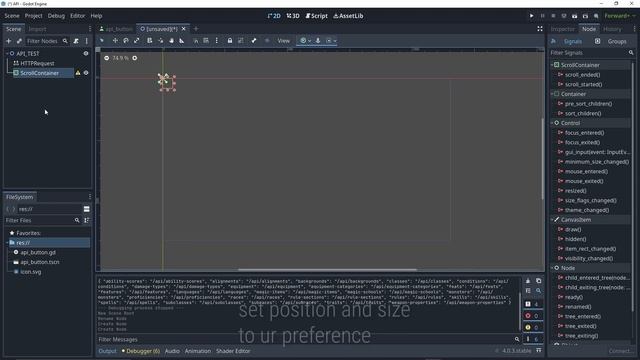Toggle error messages filter in output

(532, 316)
